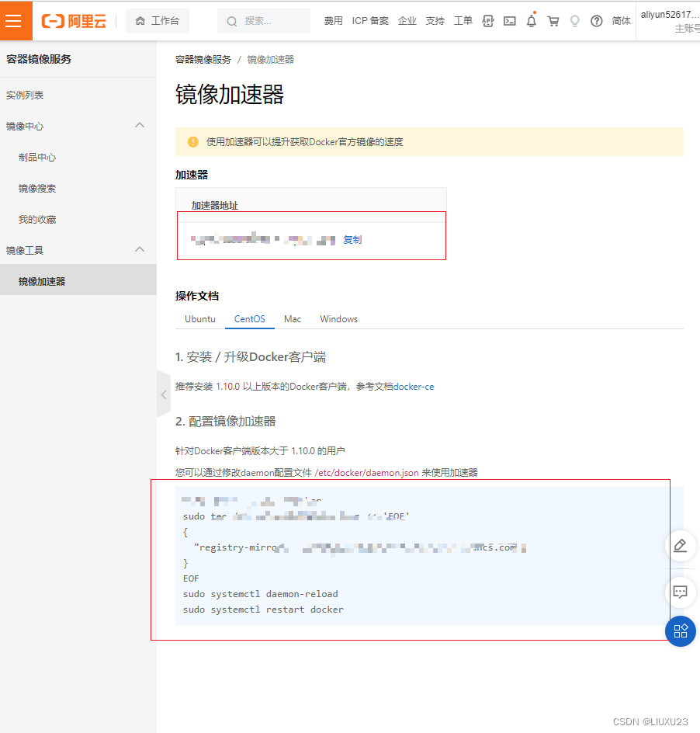Open the help question mark icon
This screenshot has height=733, width=700.
click(596, 21)
